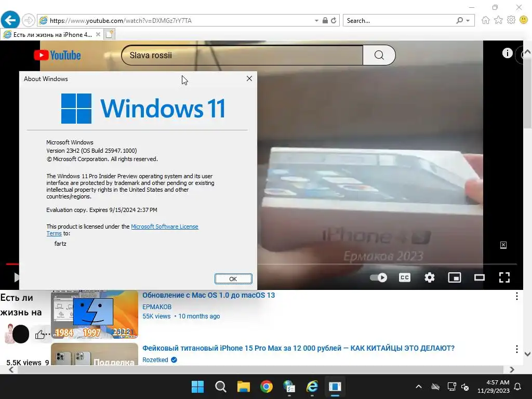Click the channel avatar black circle

click(21, 334)
